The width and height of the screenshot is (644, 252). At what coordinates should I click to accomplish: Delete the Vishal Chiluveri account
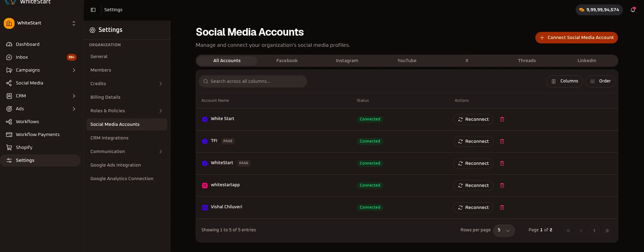click(502, 208)
